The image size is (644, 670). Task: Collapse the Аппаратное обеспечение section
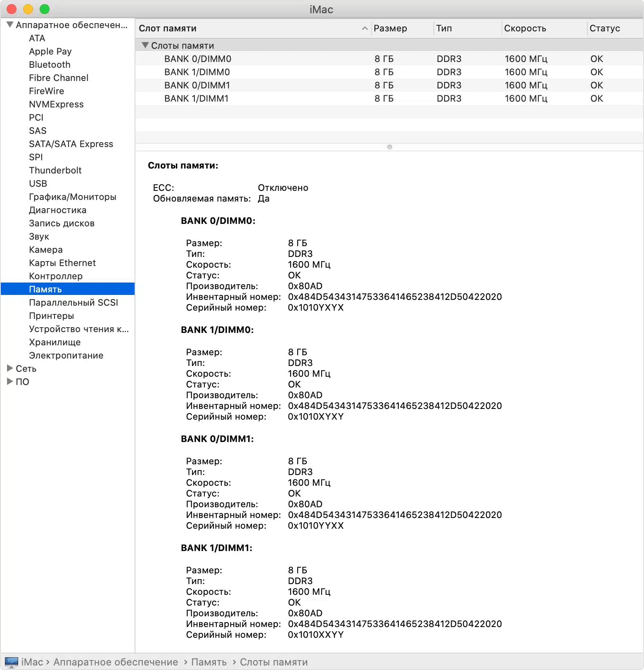10,25
